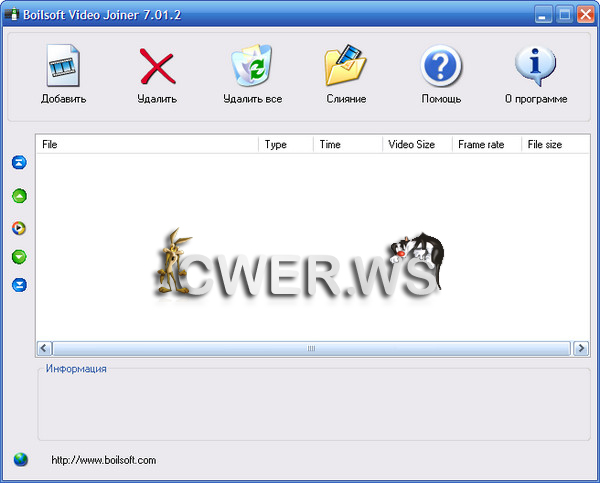Play selected file with the media player icon

[x=19, y=228]
